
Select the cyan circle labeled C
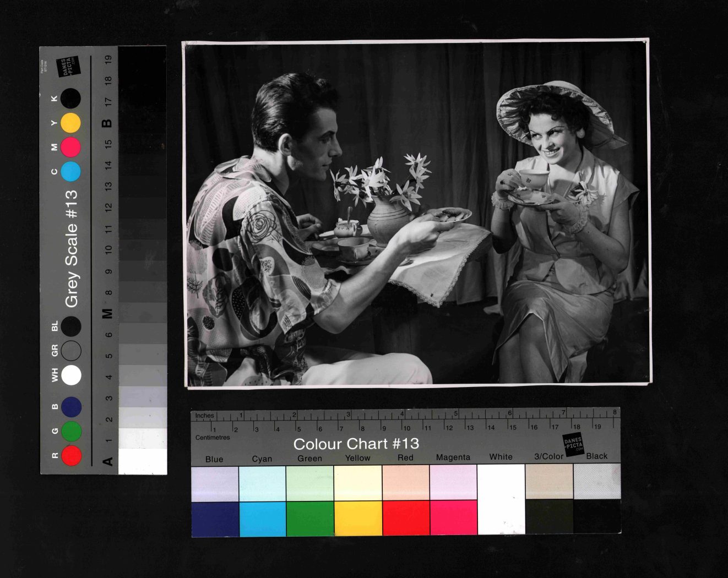pos(70,171)
